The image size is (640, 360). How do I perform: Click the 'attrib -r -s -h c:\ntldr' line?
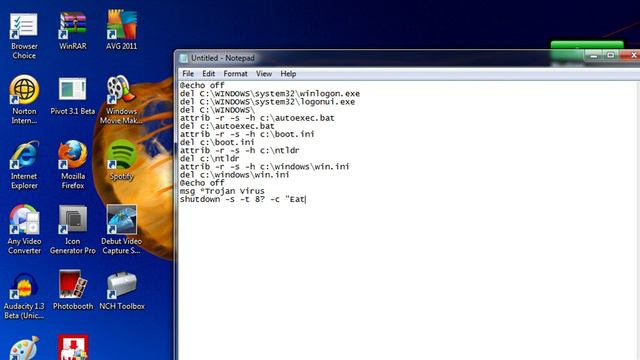[240, 151]
